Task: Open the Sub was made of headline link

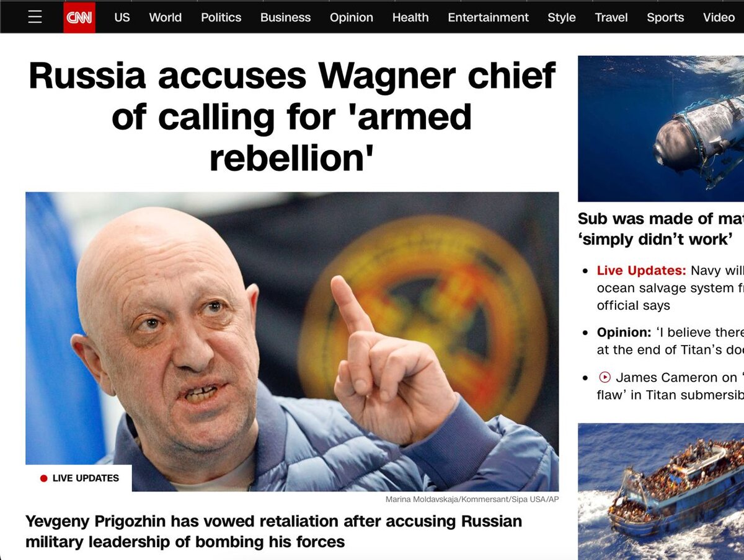Action: click(x=661, y=229)
